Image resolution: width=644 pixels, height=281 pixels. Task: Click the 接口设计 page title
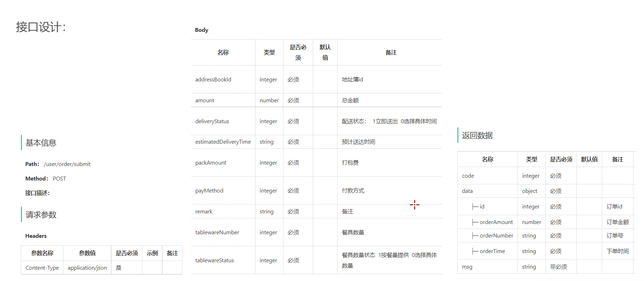[41, 27]
